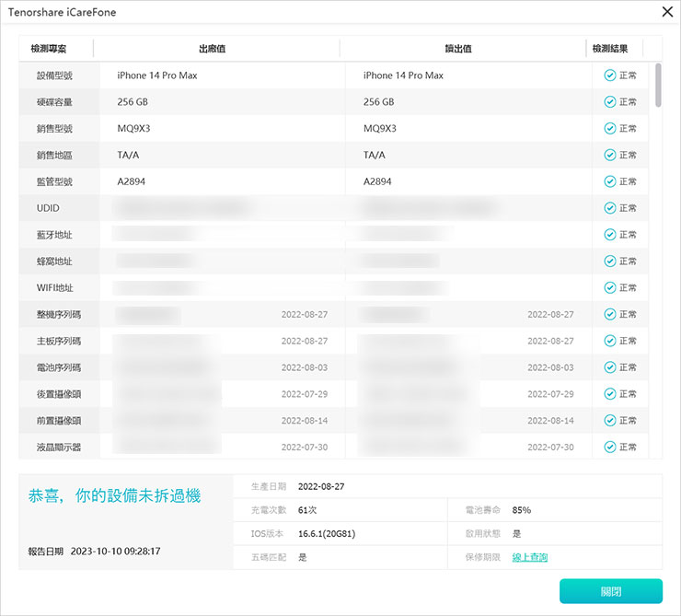Click the Tenorshare iCareFone title

coord(62,12)
